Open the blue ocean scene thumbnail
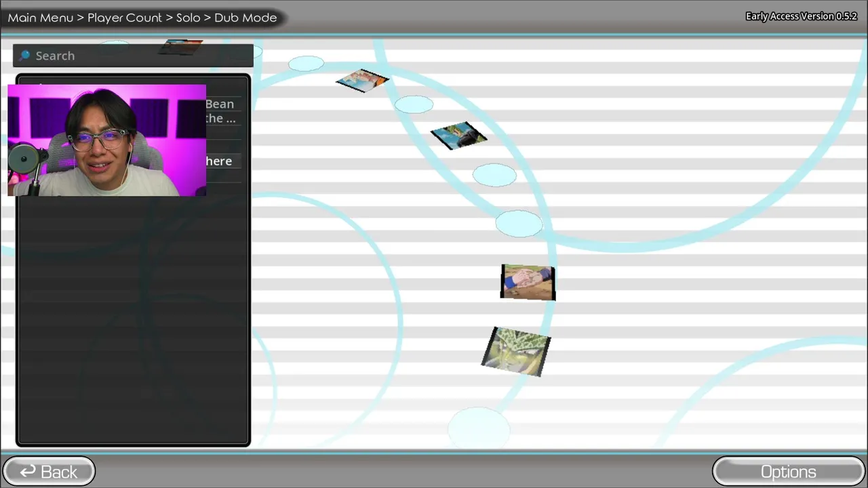This screenshot has width=868, height=488. [x=459, y=136]
